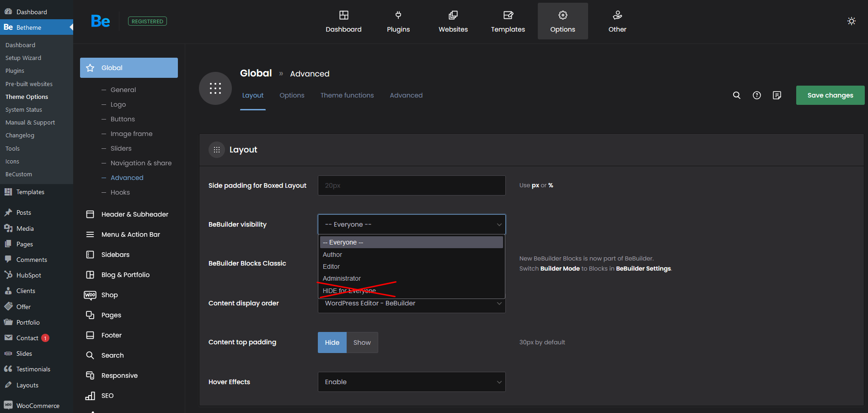Image resolution: width=868 pixels, height=413 pixels.
Task: Click the grid dots icon beside Global heading
Action: (x=215, y=88)
